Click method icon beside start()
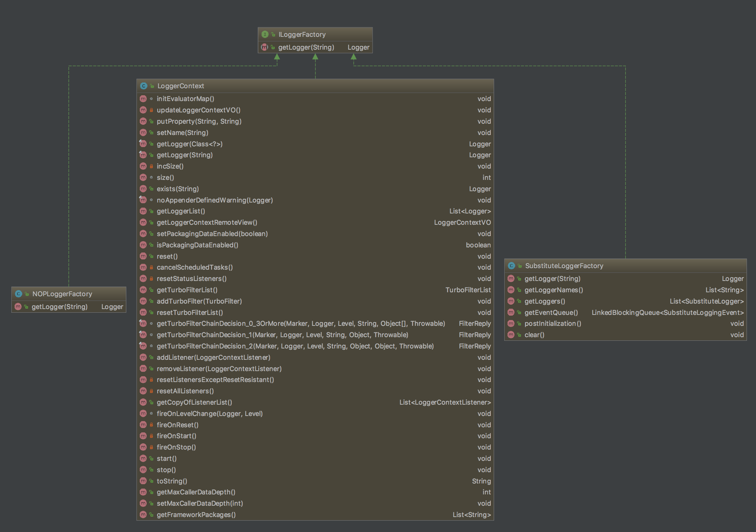The width and height of the screenshot is (756, 532). [143, 458]
